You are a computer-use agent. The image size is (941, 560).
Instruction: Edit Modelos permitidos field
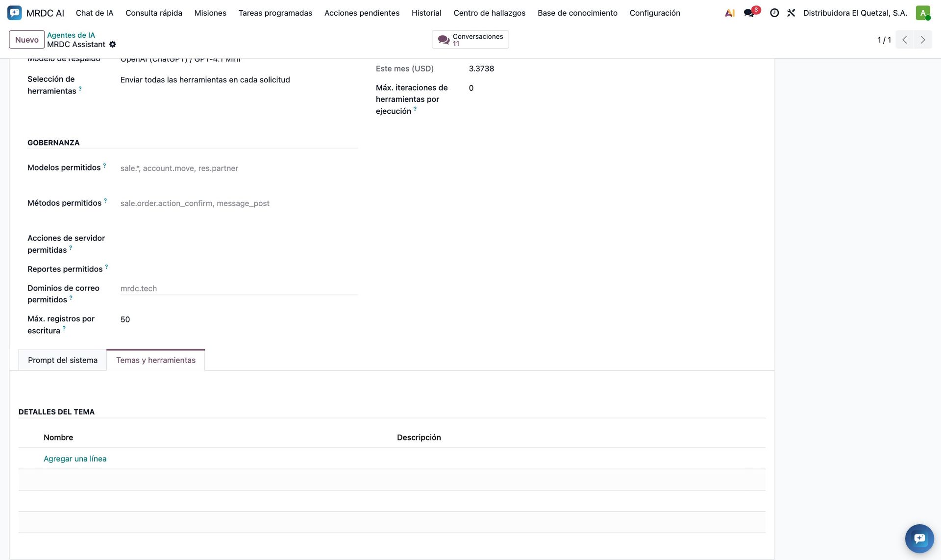pos(239,168)
